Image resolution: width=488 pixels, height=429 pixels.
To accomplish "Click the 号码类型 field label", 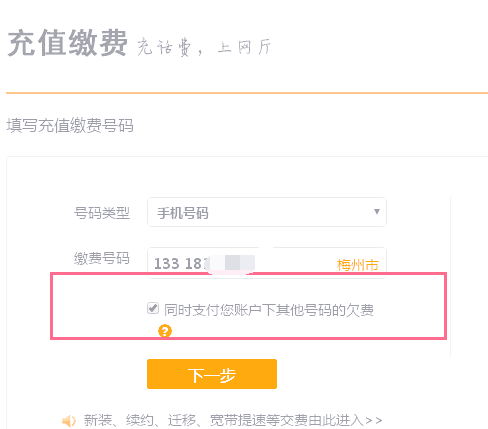I will (x=102, y=213).
